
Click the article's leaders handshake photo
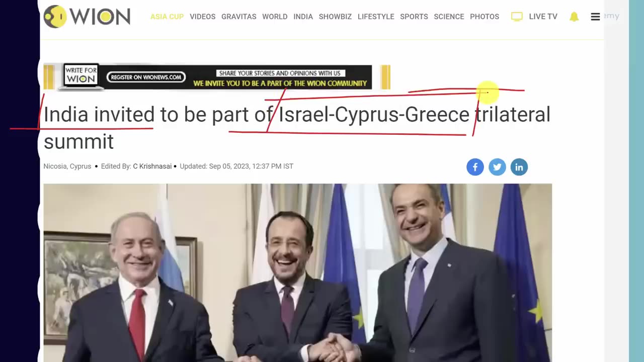tap(297, 273)
